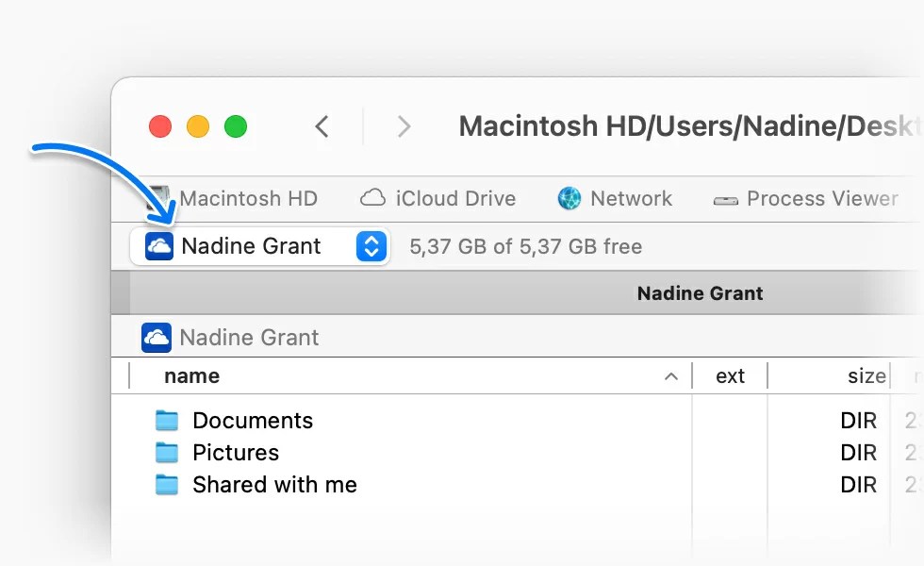
Task: Click the Nadine Grant panel header
Action: [700, 293]
